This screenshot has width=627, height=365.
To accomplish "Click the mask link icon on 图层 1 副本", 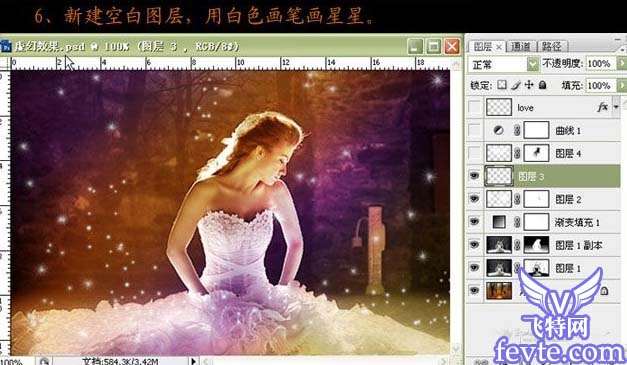I will [517, 245].
